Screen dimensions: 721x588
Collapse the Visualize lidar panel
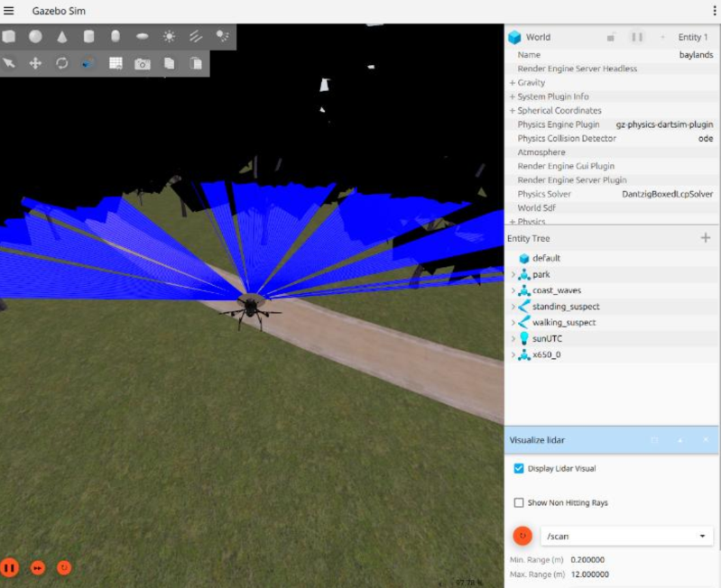click(x=680, y=440)
